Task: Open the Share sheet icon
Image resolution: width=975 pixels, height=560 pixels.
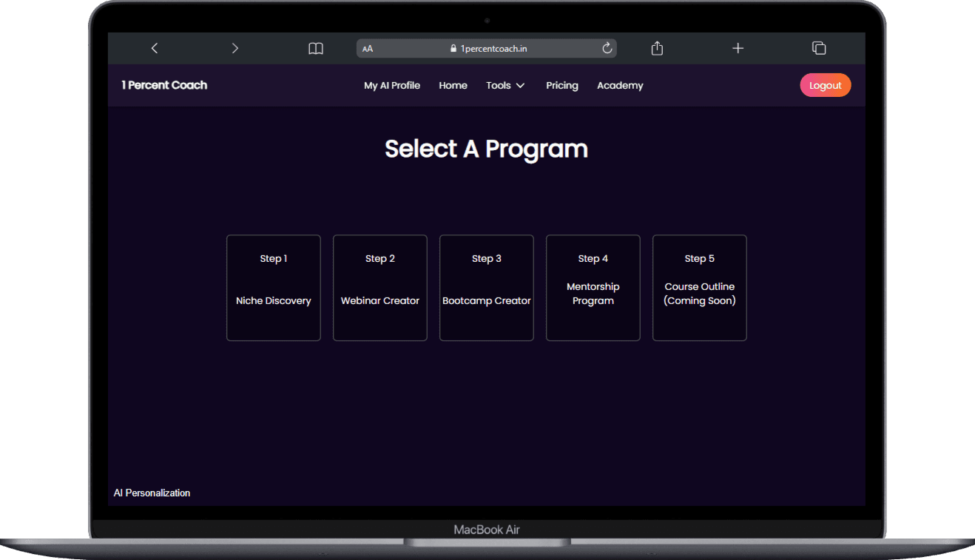Action: [x=657, y=47]
